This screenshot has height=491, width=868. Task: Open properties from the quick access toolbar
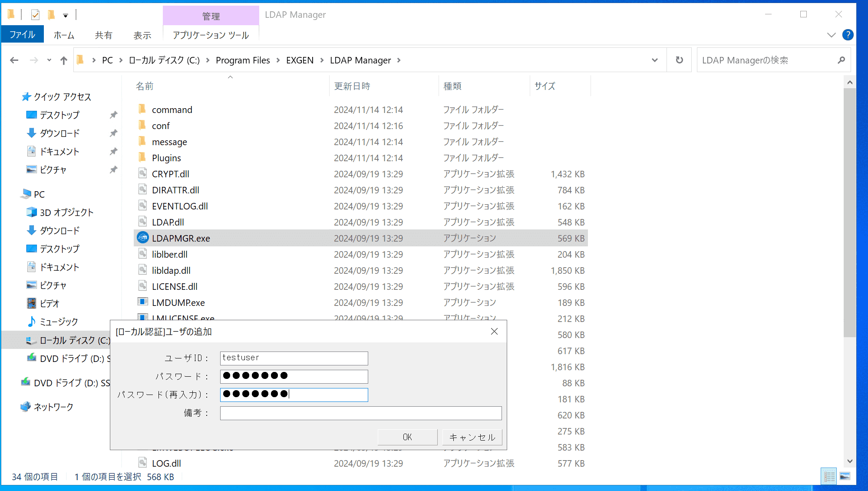click(x=35, y=14)
